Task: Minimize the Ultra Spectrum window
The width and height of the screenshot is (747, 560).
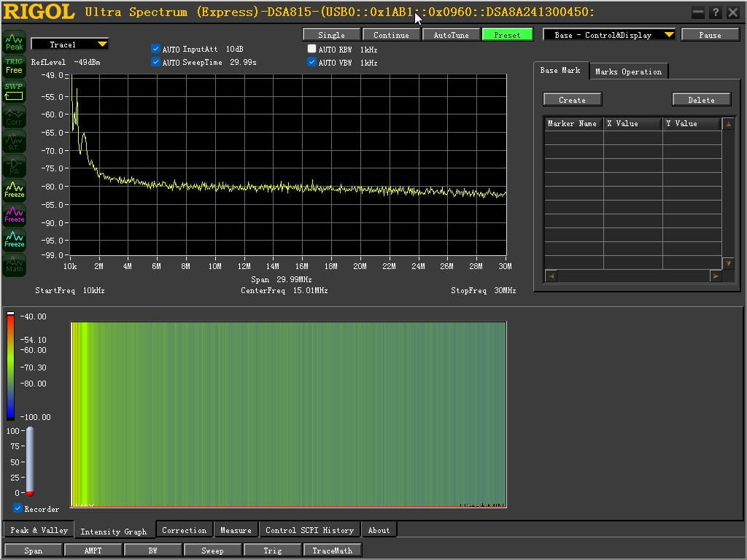Action: click(x=698, y=13)
